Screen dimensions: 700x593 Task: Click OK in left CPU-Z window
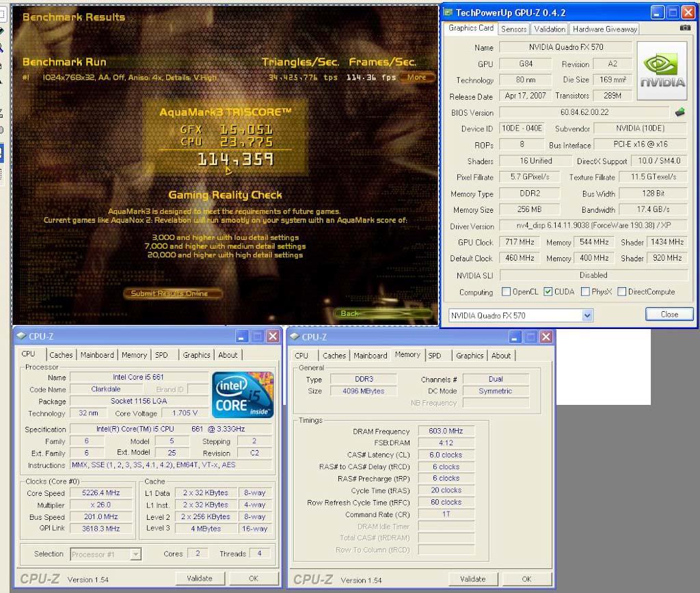click(253, 578)
